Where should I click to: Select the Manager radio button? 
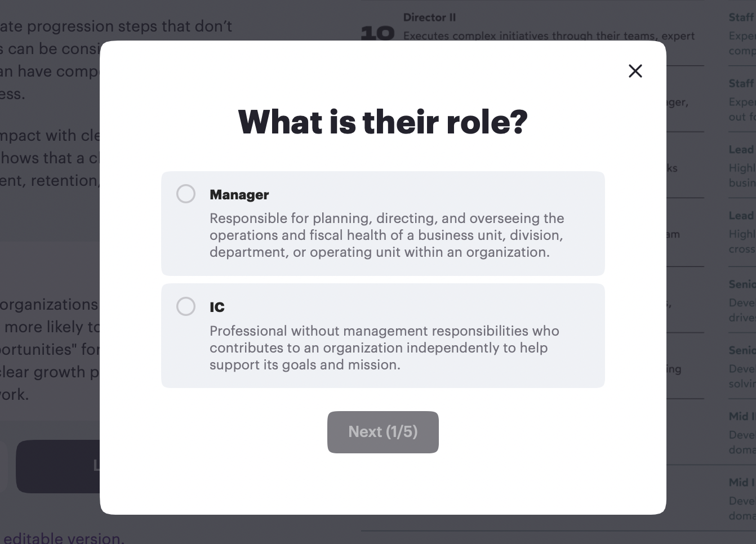[186, 194]
